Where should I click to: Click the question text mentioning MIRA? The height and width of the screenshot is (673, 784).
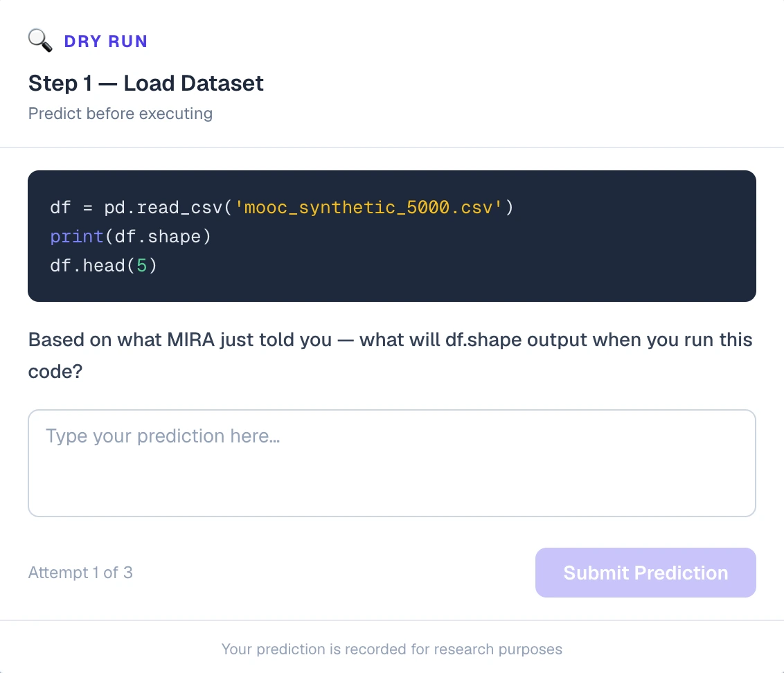pos(390,355)
